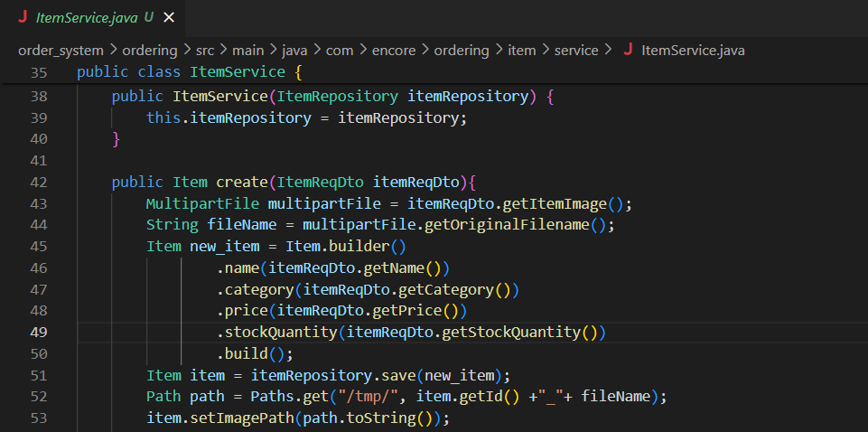Open the service breadcrumb segment
The width and height of the screenshot is (868, 432).
(576, 51)
